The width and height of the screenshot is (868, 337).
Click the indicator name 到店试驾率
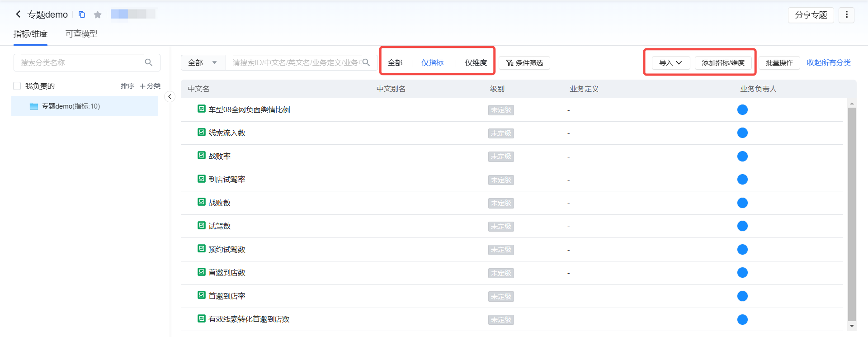[227, 179]
